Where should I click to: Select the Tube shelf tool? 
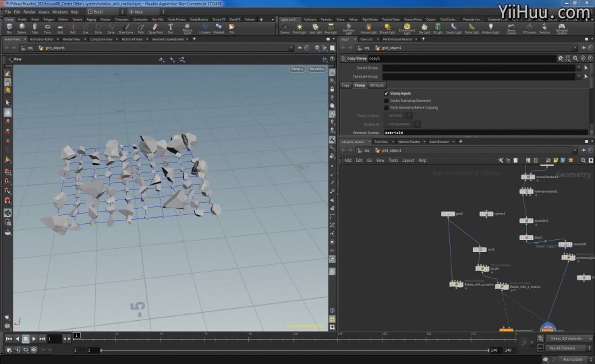point(34,28)
